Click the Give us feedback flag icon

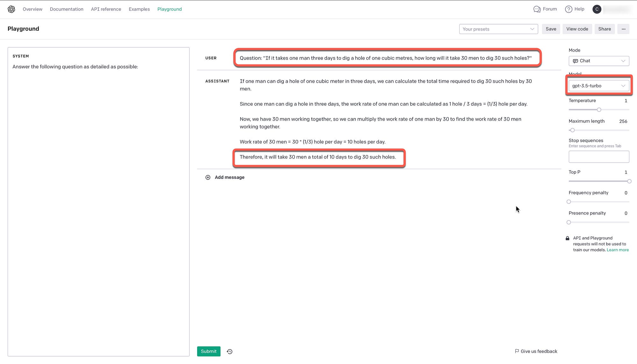517,351
